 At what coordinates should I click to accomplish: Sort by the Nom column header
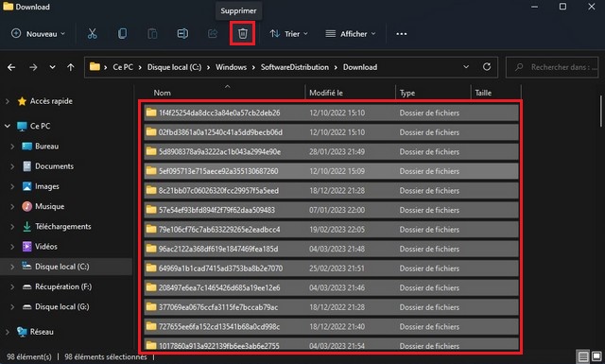[x=162, y=93]
